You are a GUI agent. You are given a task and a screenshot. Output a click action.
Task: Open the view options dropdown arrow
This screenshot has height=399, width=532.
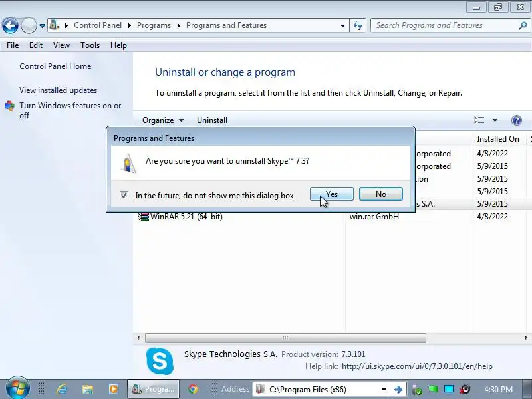pos(495,120)
